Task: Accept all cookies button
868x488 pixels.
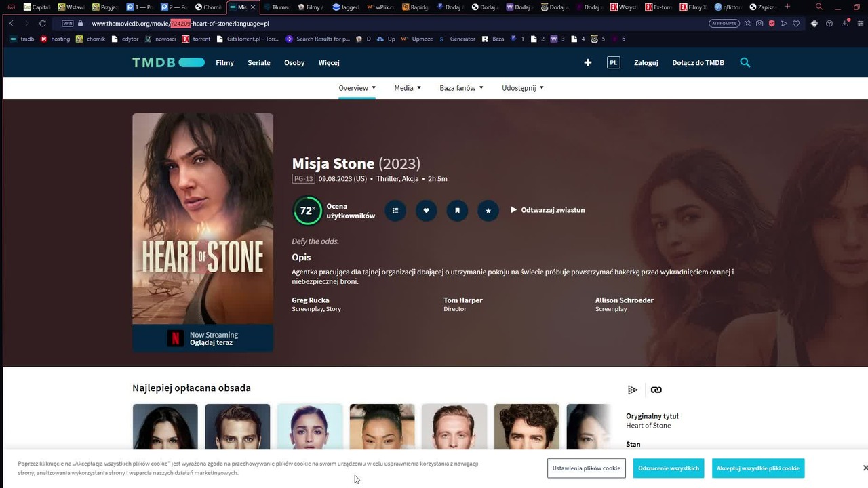Action: coord(758,468)
